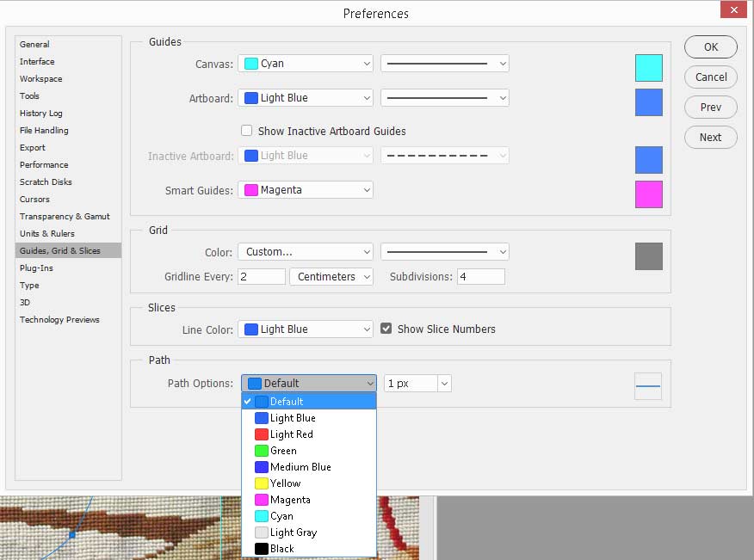This screenshot has height=560, width=754.
Task: Select Interface in the sidebar
Action: (x=37, y=62)
